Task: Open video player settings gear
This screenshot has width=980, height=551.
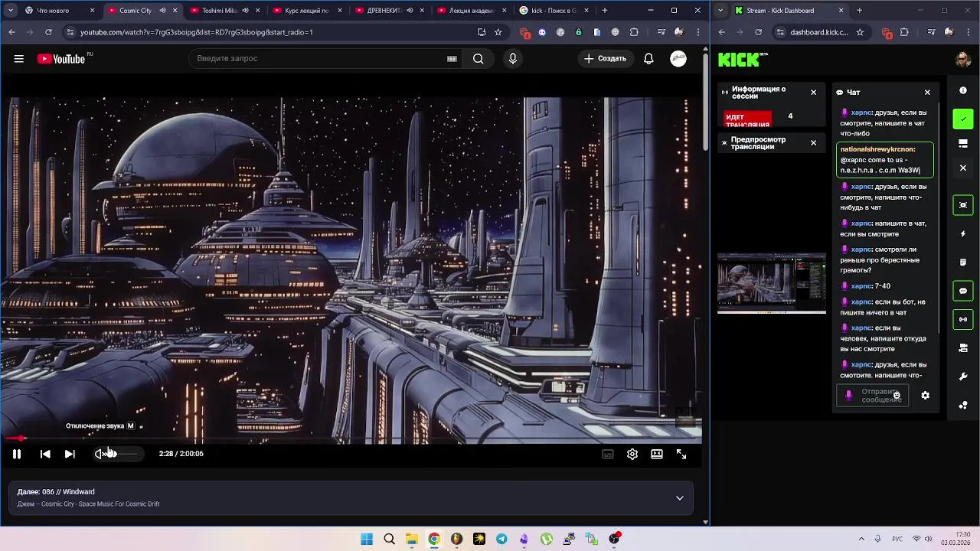Action: pyautogui.click(x=632, y=454)
